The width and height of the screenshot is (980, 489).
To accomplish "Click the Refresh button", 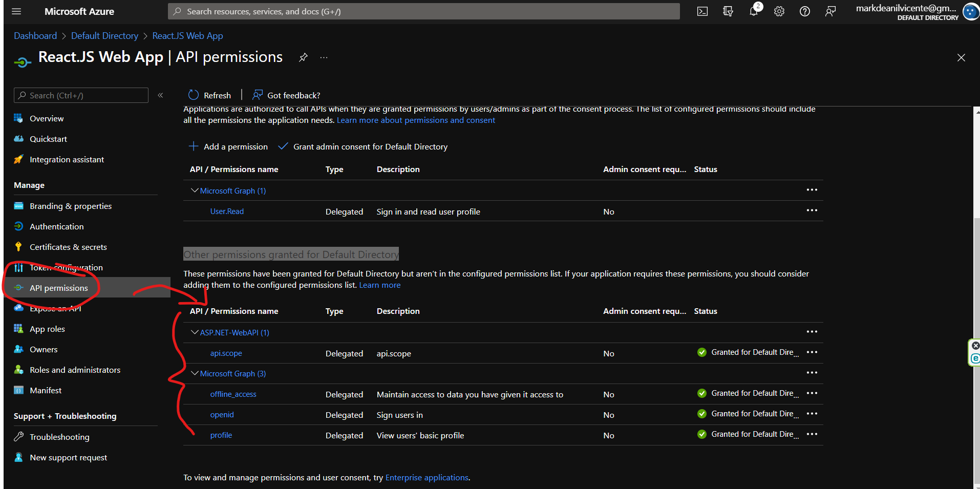I will pos(209,95).
